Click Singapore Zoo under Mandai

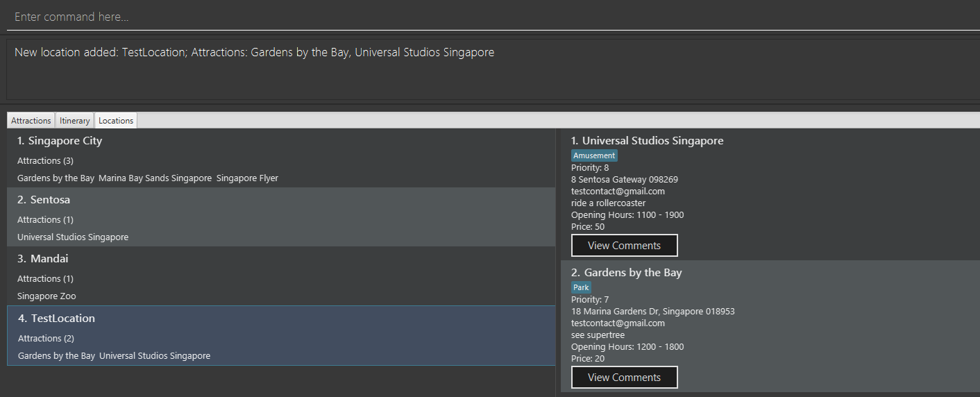click(47, 296)
